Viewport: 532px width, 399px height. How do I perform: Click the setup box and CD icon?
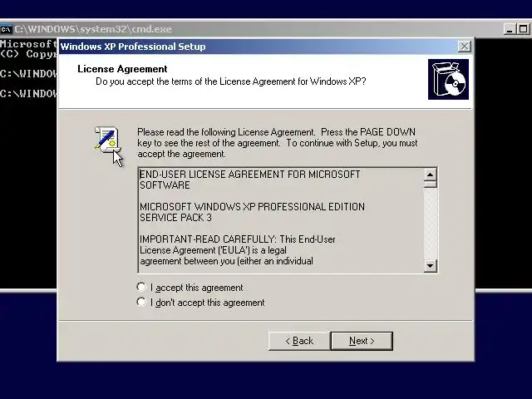(x=448, y=80)
